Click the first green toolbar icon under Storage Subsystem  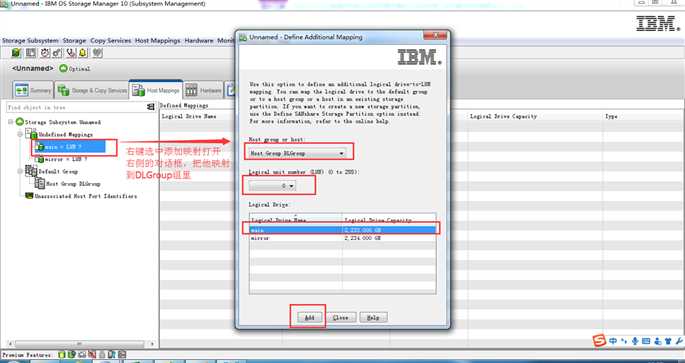[16, 53]
